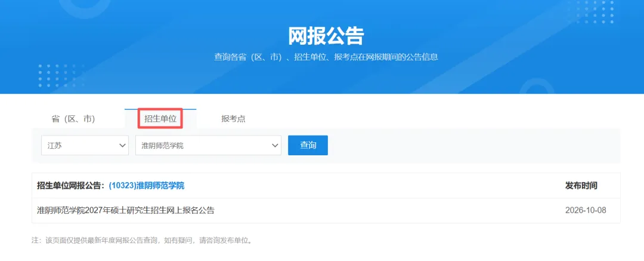Open the 2027年硕士研究生招生网上报名公告 announcement

(x=126, y=210)
